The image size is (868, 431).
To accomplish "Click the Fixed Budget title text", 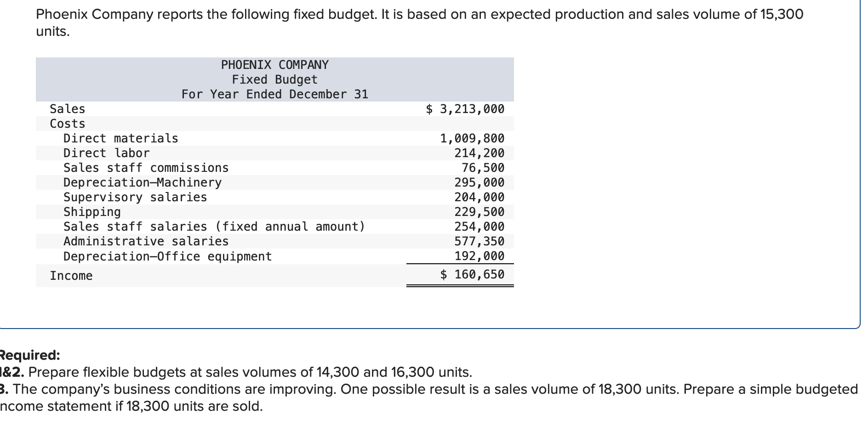I will (274, 79).
